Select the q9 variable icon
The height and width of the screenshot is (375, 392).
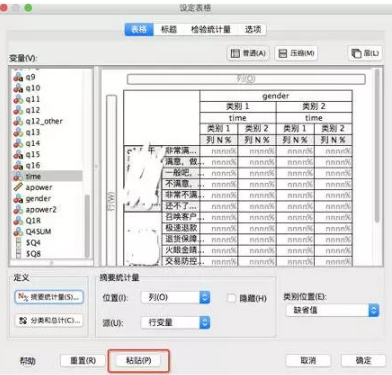pos(18,77)
